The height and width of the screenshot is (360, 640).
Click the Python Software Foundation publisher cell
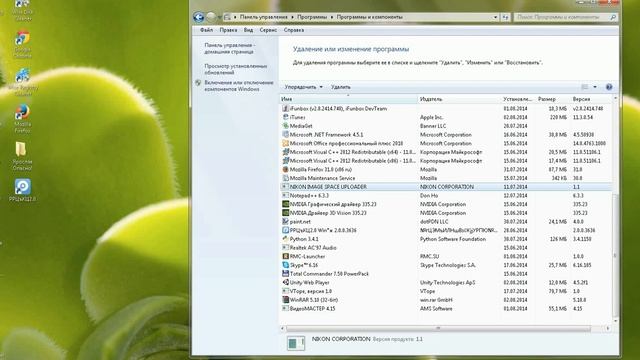pyautogui.click(x=453, y=239)
